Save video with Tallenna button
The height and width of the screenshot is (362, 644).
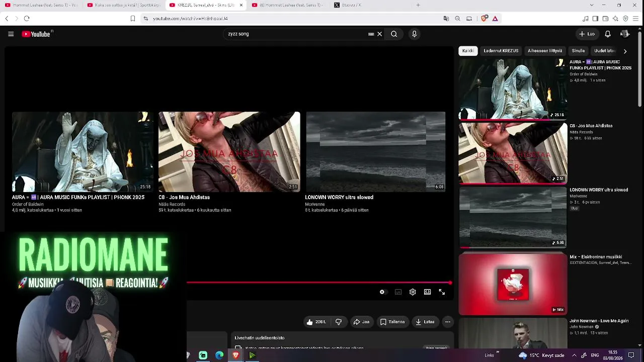tap(392, 322)
